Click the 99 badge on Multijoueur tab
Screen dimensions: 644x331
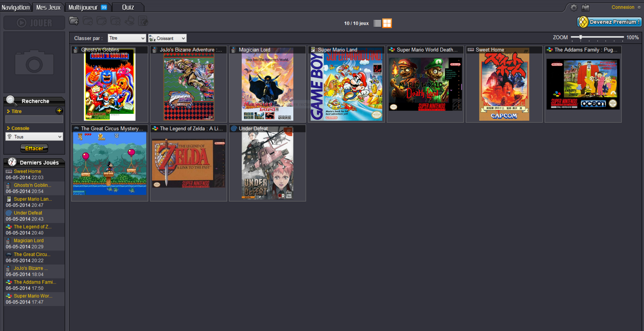[104, 7]
